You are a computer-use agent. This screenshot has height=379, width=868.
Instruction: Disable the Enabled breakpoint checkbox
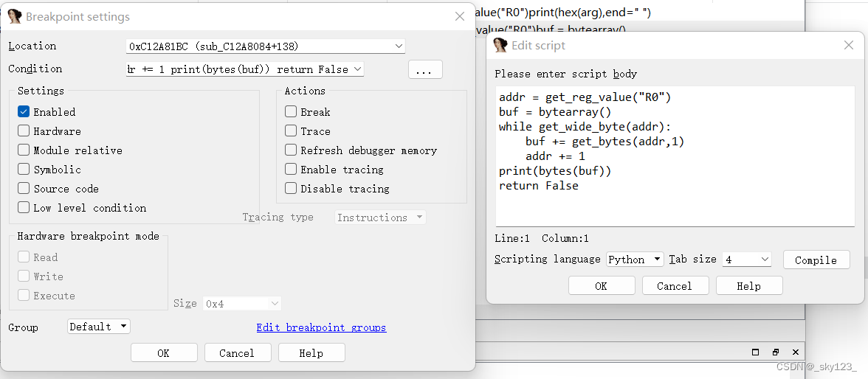24,112
